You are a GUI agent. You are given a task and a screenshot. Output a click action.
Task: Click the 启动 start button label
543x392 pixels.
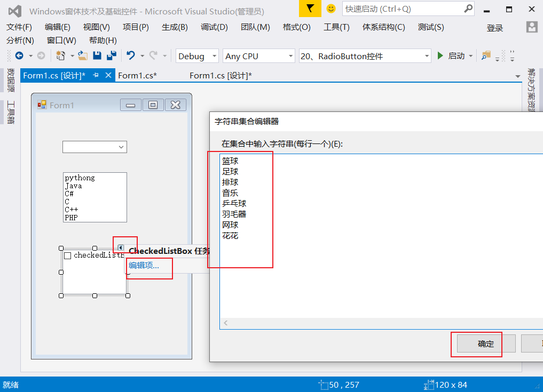coord(457,55)
